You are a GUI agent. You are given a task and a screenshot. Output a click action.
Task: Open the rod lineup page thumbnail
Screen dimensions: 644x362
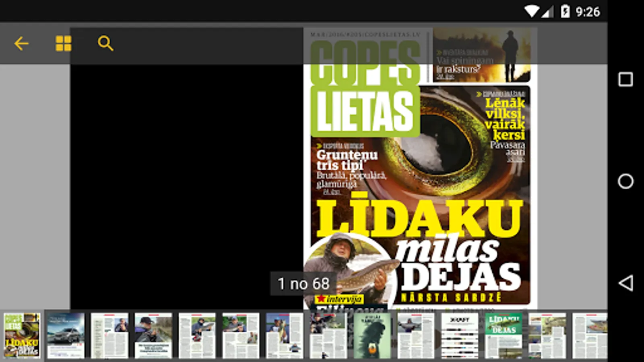tap(460, 336)
